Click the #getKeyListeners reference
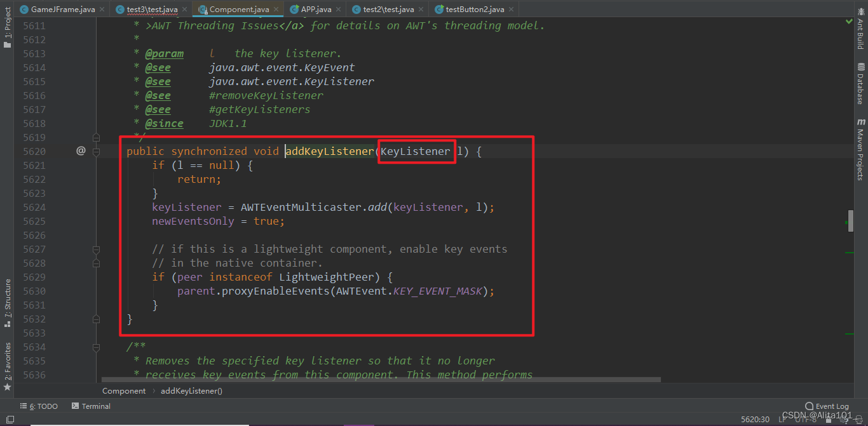The image size is (868, 426). [260, 109]
